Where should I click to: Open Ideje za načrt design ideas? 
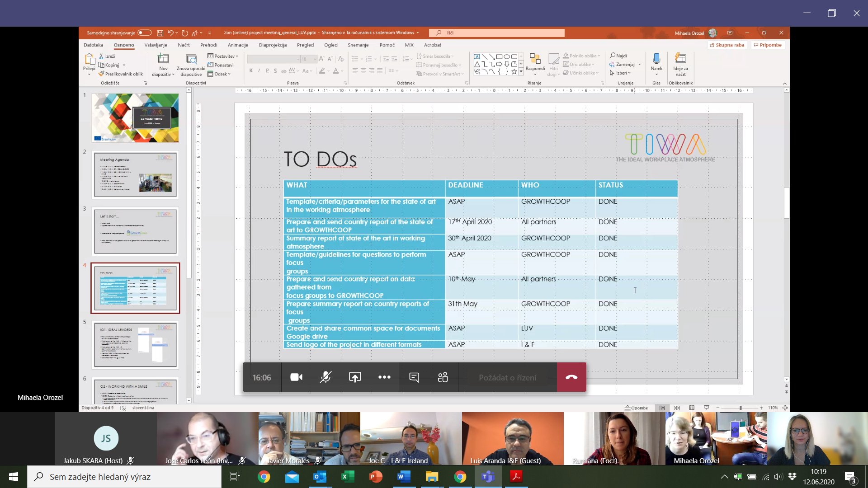coord(680,64)
